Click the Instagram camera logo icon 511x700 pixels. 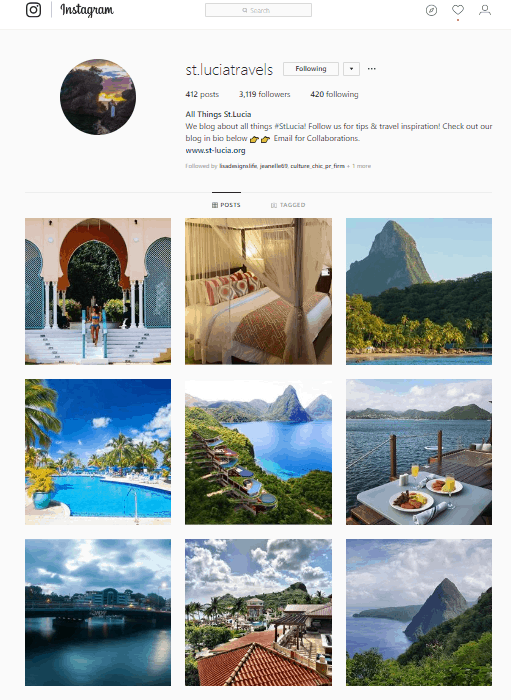[x=33, y=10]
